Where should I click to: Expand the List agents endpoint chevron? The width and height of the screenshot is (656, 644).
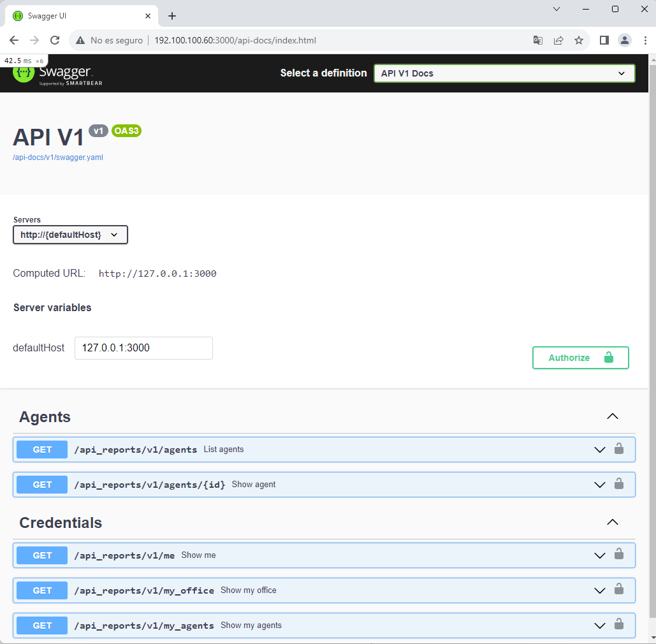599,450
